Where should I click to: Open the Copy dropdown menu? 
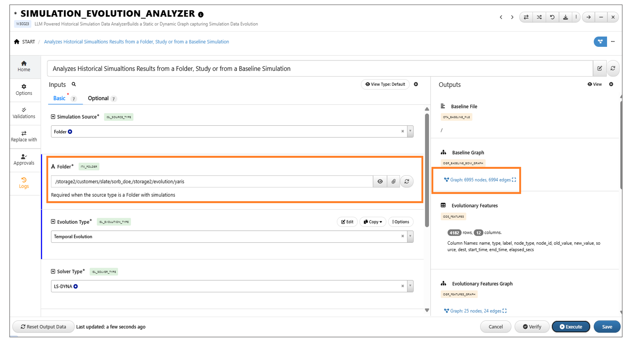pos(373,222)
